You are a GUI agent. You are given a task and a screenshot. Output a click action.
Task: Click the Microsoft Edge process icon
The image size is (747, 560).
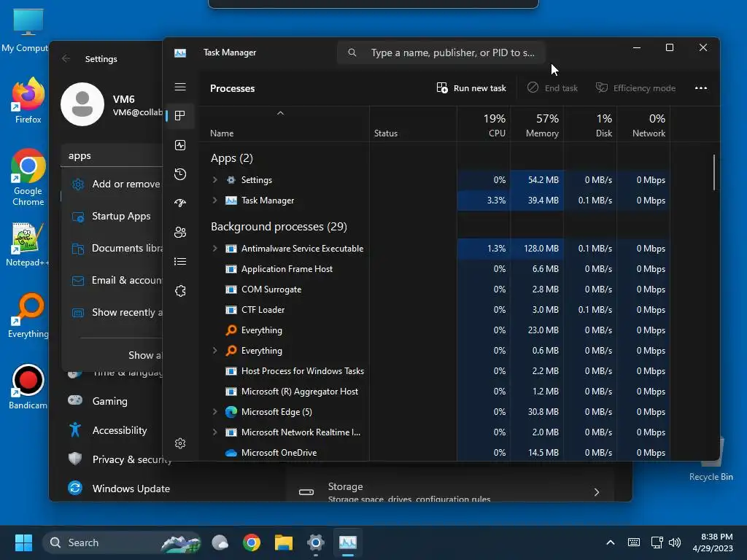pyautogui.click(x=231, y=411)
